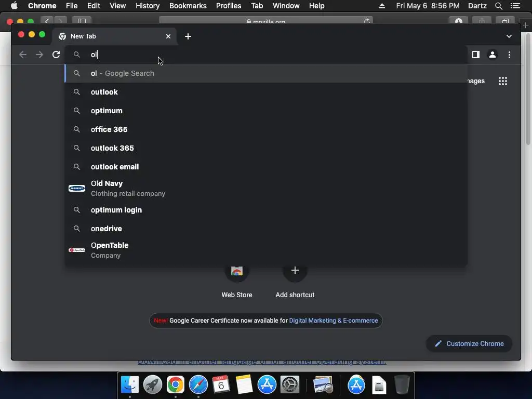Viewport: 532px width, 399px height.
Task: Click Safari window's mozilla.org address bar
Action: coord(266,21)
